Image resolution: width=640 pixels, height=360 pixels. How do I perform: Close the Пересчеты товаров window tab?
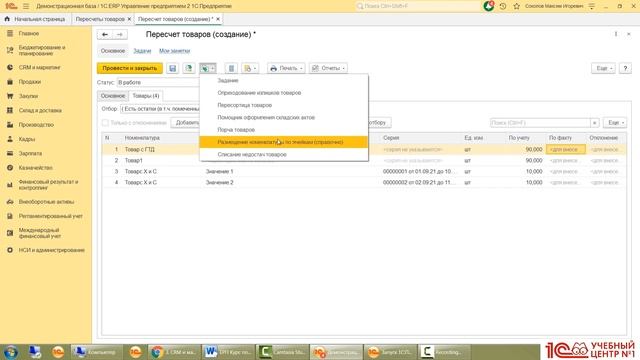[x=129, y=19]
